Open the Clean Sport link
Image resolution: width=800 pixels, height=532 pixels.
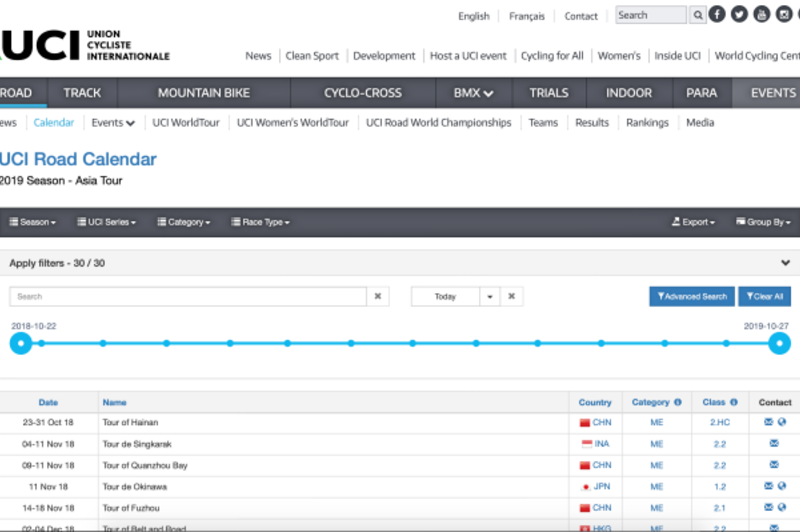[312, 56]
